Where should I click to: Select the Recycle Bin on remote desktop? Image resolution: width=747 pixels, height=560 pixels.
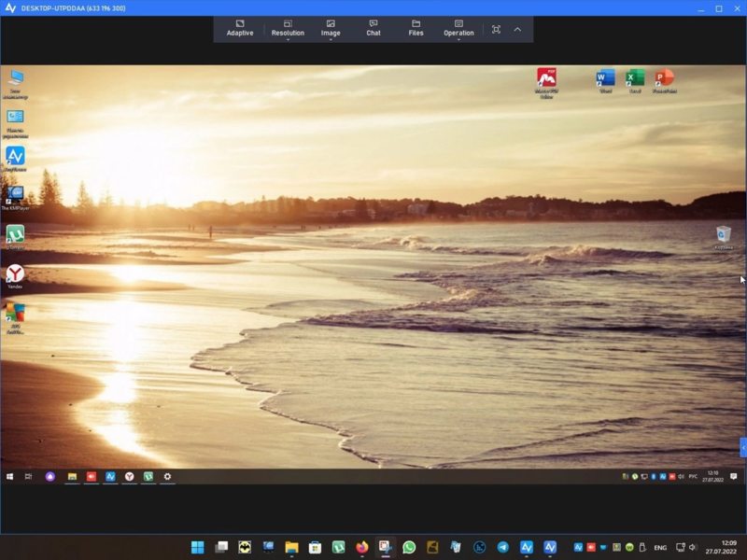click(x=723, y=236)
